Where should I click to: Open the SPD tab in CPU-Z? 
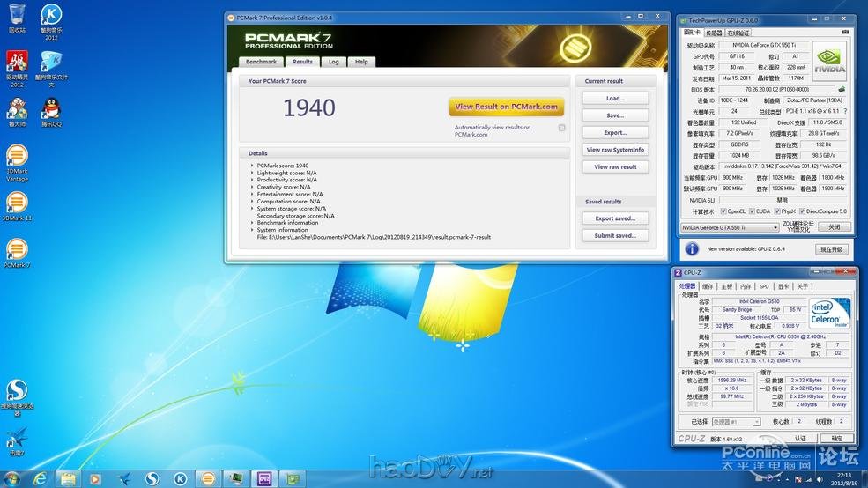point(764,286)
